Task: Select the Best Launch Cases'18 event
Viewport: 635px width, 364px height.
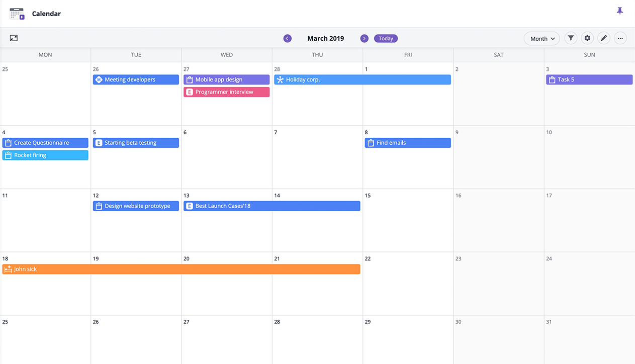Action: point(271,206)
